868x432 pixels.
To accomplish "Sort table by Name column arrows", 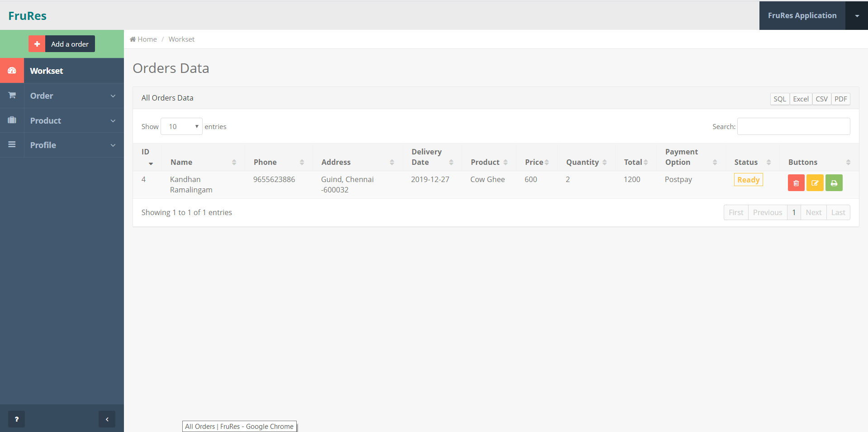I will coord(234,162).
